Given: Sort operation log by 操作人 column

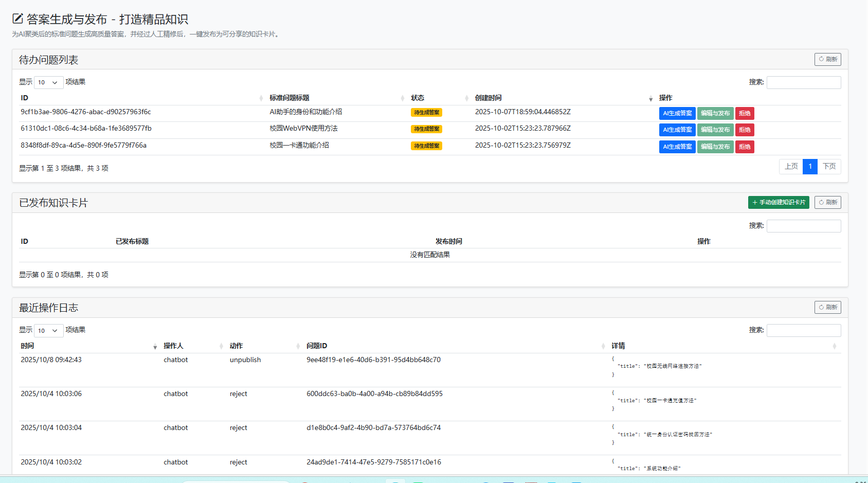Looking at the screenshot, I should click(x=193, y=346).
